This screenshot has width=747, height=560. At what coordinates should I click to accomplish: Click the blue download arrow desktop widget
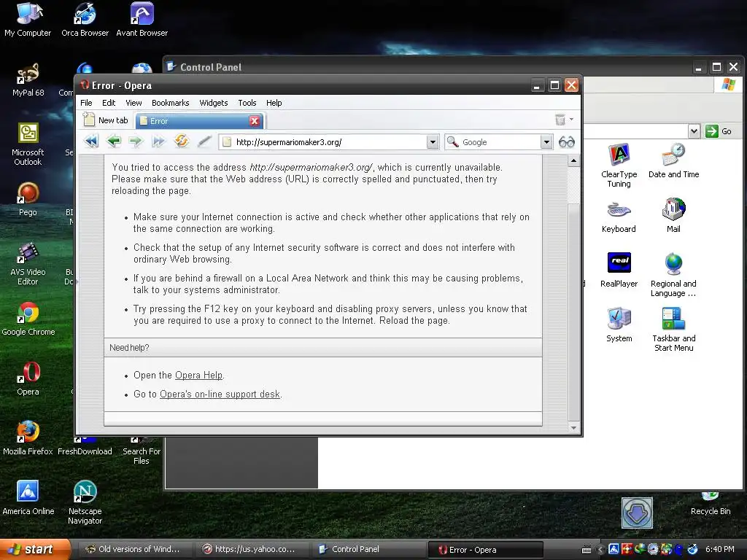click(637, 513)
